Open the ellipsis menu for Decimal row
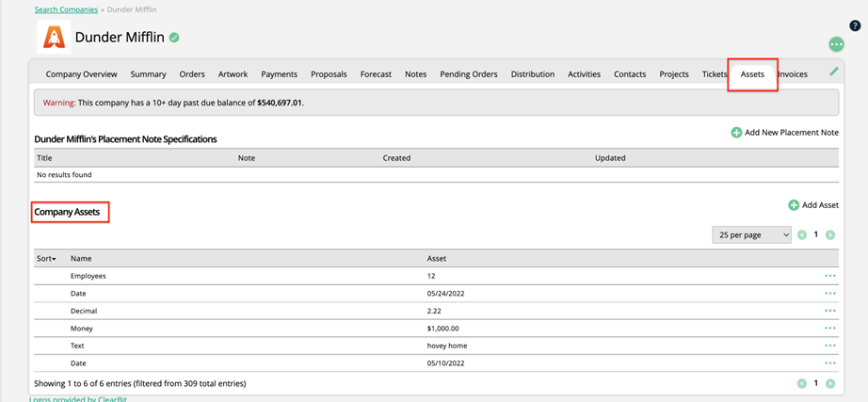Image resolution: width=868 pixels, height=402 pixels. pyautogui.click(x=829, y=311)
